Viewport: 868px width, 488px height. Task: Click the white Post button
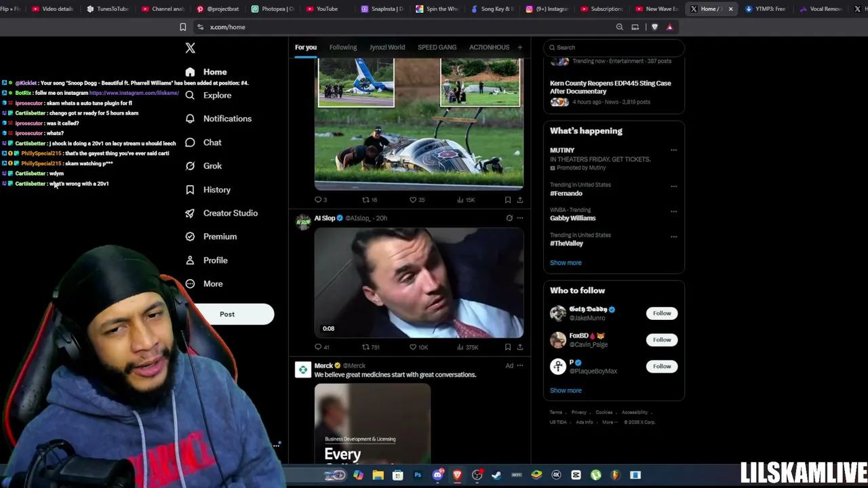pos(227,314)
